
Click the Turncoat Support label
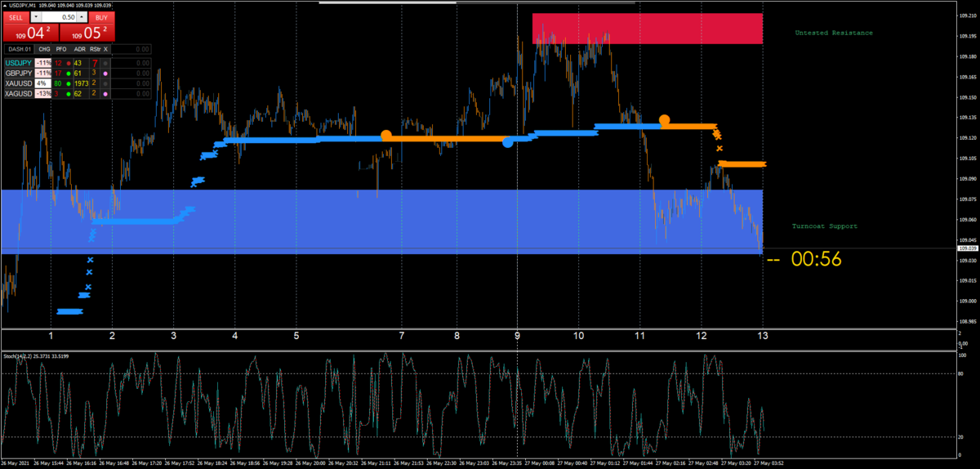825,226
